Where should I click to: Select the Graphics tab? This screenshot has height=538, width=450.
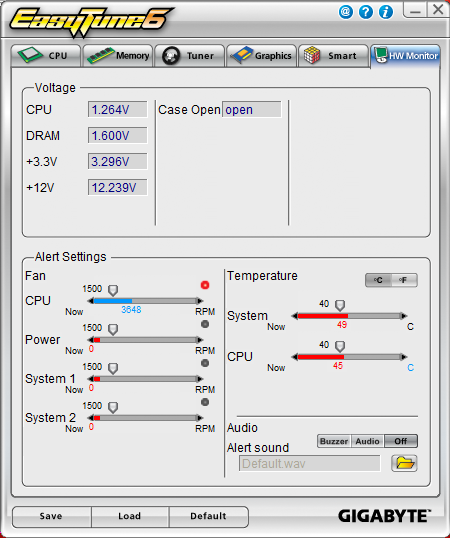point(261,56)
